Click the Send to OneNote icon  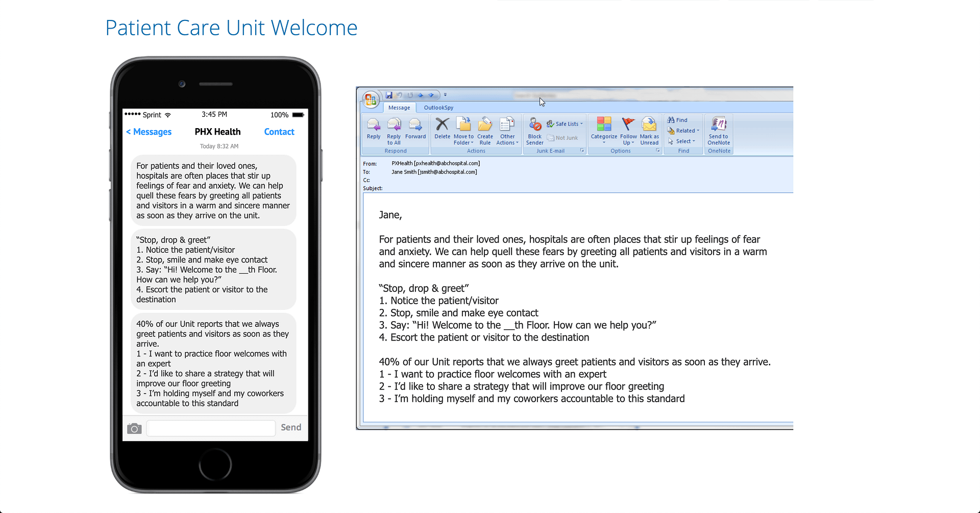(x=719, y=124)
